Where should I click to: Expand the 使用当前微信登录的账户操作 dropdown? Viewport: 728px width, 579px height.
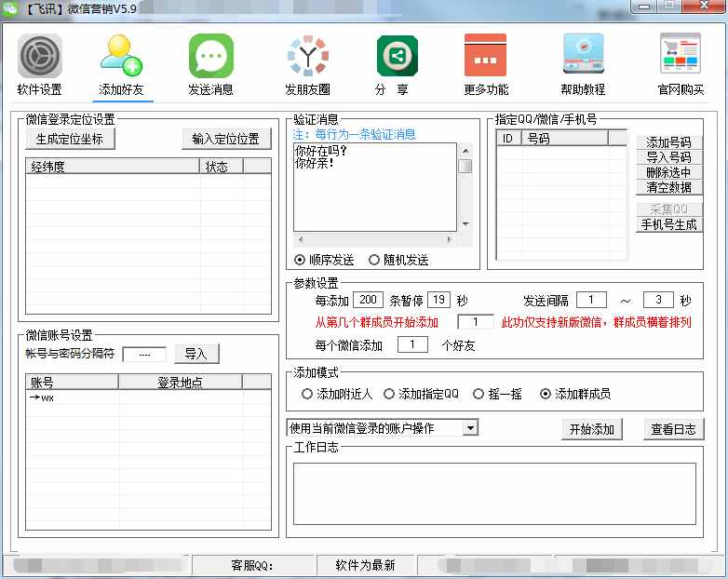coord(470,428)
